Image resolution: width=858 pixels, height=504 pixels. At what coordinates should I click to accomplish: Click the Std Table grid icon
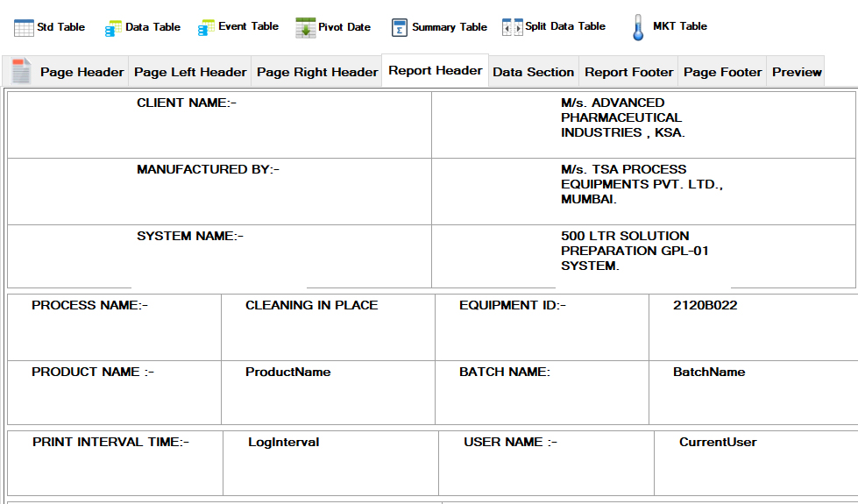[x=24, y=27]
